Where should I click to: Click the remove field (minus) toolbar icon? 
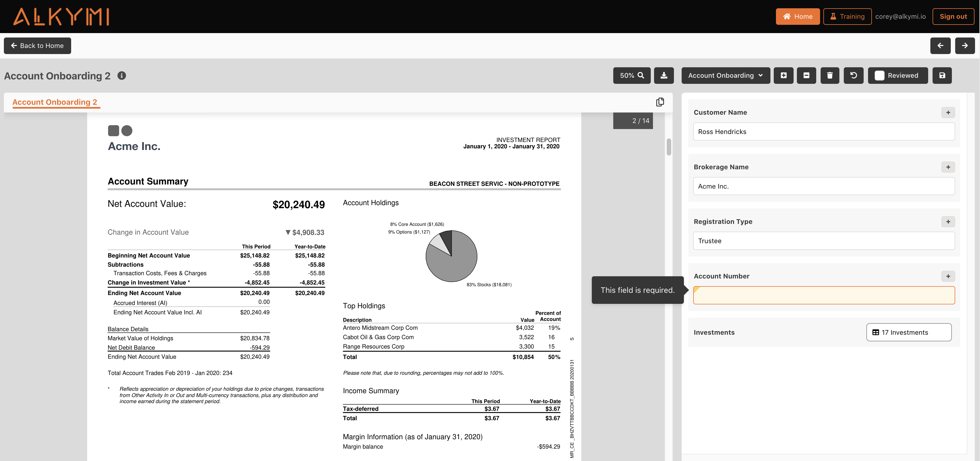[x=807, y=75]
